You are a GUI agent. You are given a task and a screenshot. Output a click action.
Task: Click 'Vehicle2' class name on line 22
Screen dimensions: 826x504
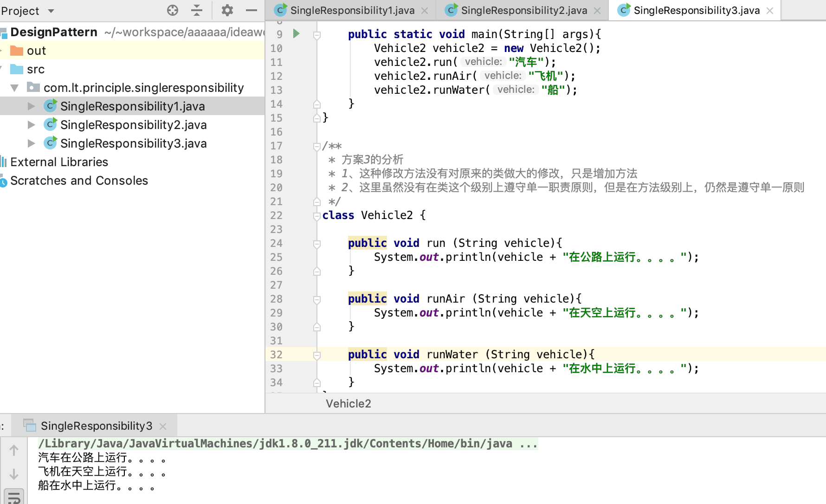[x=387, y=215]
